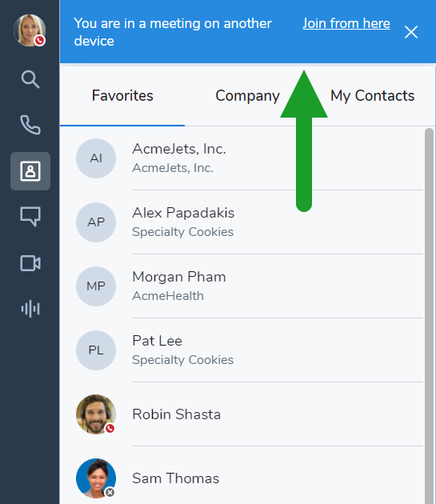Click the MP initials avatar
The height and width of the screenshot is (504, 436).
[96, 286]
